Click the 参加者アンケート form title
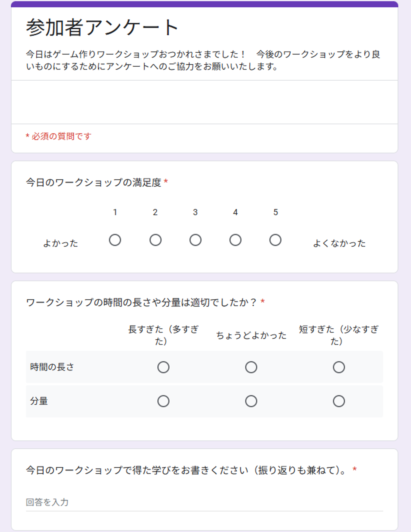Image resolution: width=411 pixels, height=532 pixels. [x=102, y=27]
